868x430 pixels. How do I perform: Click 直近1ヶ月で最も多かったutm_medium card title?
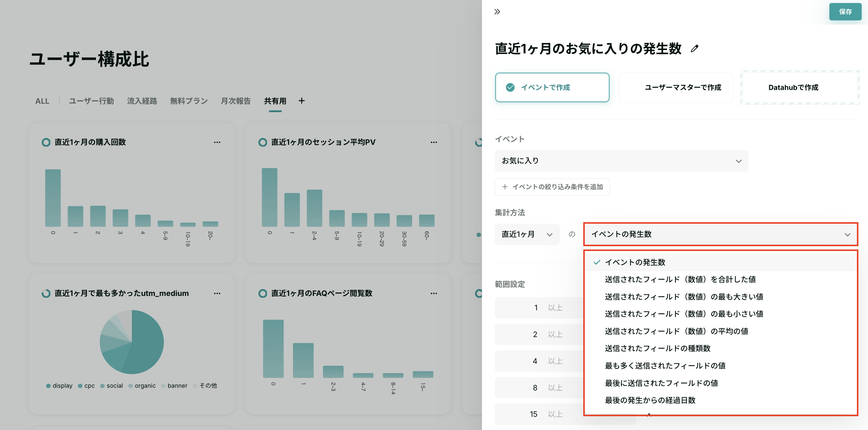coord(122,293)
